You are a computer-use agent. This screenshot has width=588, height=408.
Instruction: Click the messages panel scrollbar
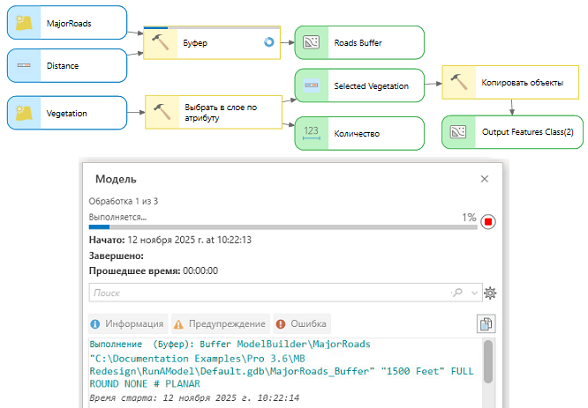pyautogui.click(x=488, y=373)
